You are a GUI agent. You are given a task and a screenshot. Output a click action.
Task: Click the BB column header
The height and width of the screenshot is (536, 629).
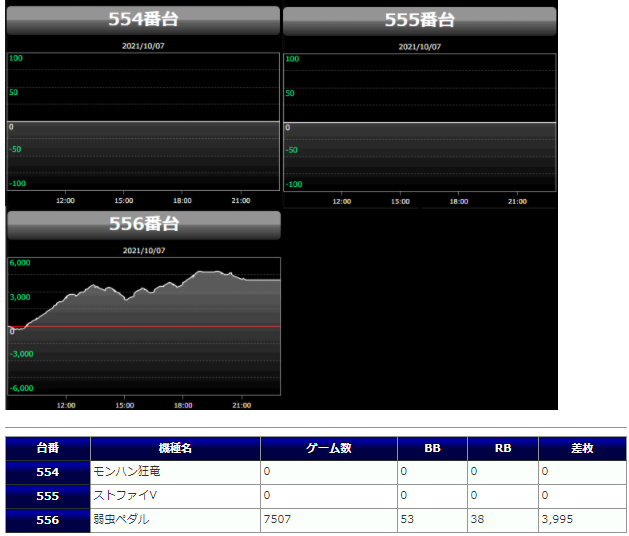[x=432, y=448]
